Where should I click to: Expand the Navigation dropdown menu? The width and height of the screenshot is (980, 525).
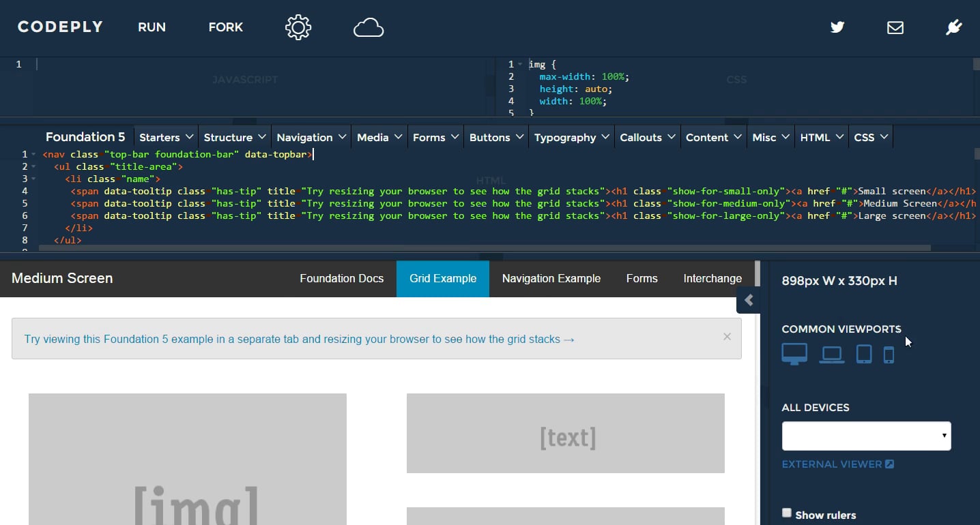coord(311,137)
